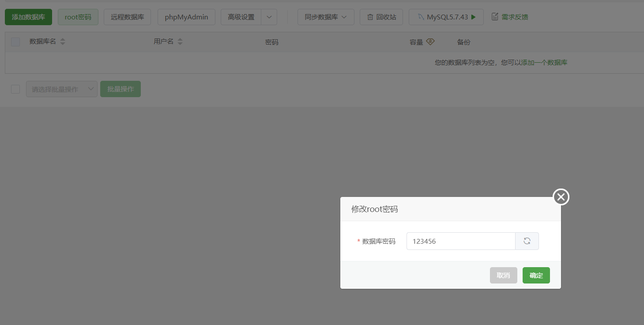
Task: Open the 请选择批量操作 combo box
Action: 62,89
